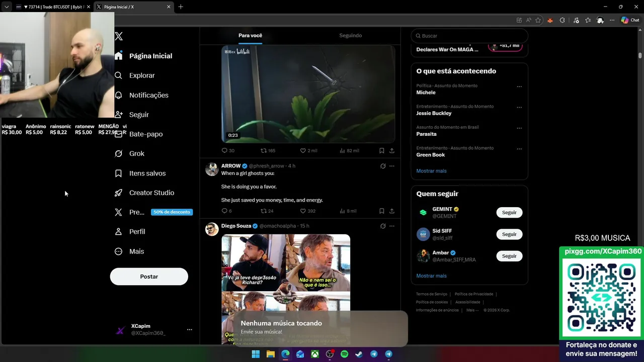This screenshot has height=362, width=644.
Task: Reply to ARROW's post with 6 replies
Action: (x=226, y=211)
